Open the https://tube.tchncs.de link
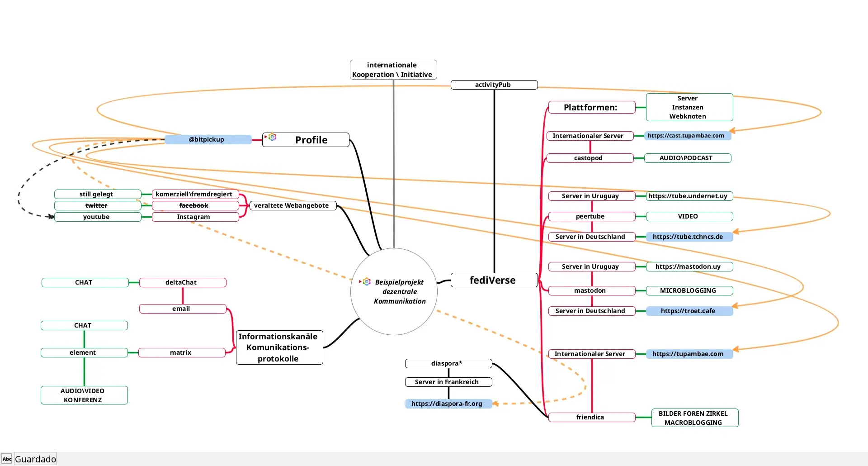The image size is (868, 466). point(687,237)
